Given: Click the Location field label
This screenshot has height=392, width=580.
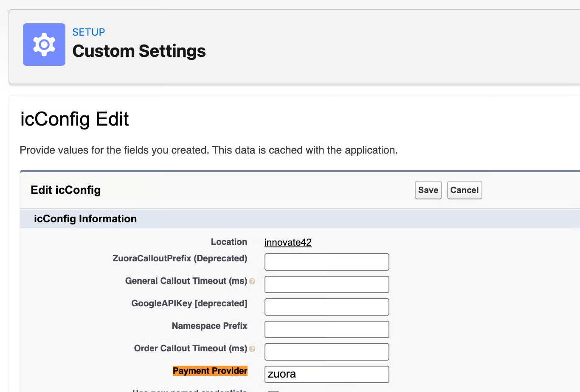Looking at the screenshot, I should (x=229, y=242).
